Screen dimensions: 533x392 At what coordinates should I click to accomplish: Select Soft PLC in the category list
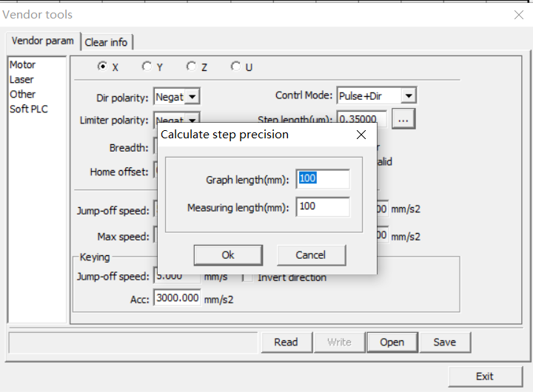tap(29, 109)
